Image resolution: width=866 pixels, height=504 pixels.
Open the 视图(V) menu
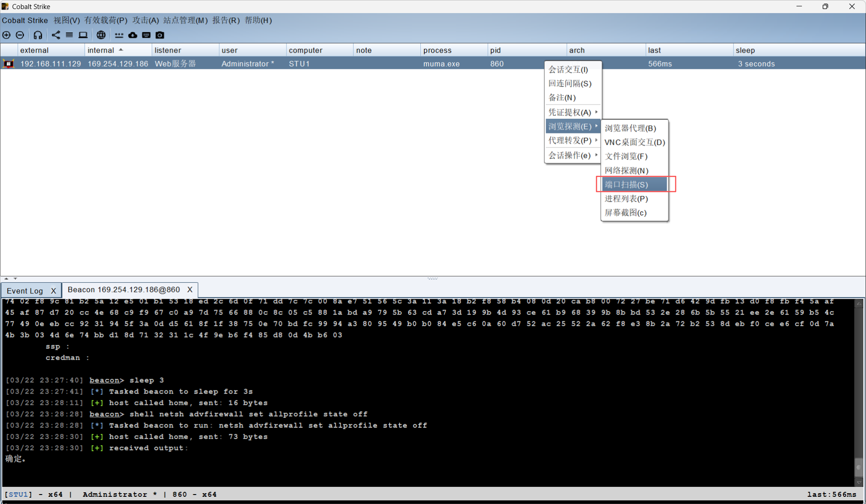(67, 20)
